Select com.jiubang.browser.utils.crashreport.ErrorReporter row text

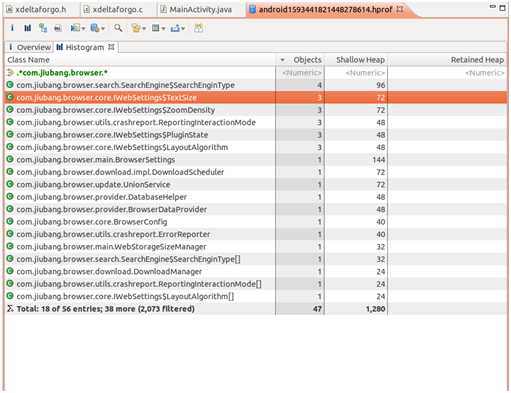[113, 234]
